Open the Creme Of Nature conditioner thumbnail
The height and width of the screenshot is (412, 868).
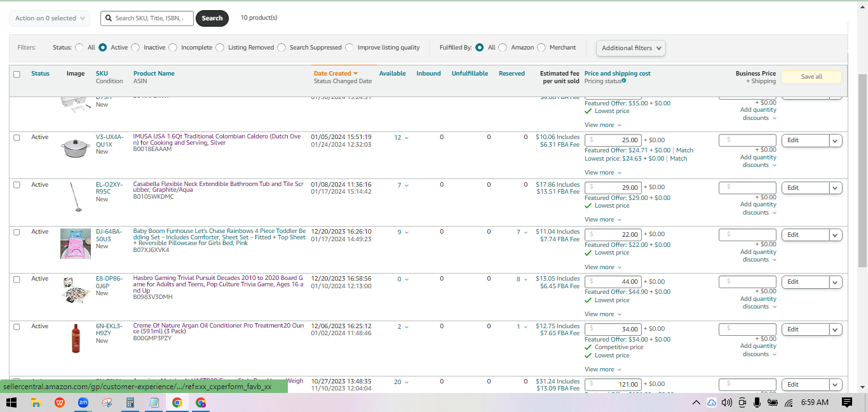click(76, 338)
